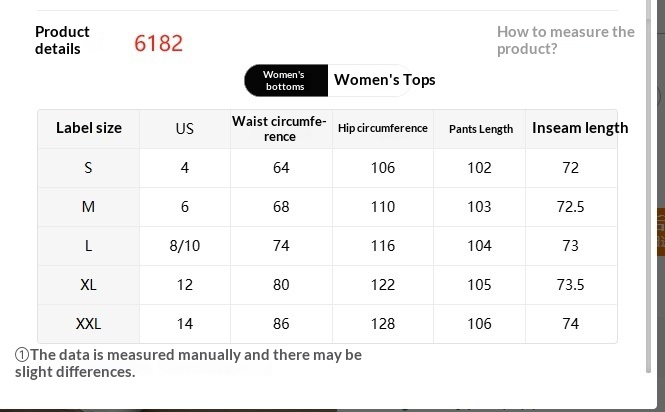Screen dimensions: 665x412
Task: Select the XXL label size cell
Action: click(x=89, y=323)
